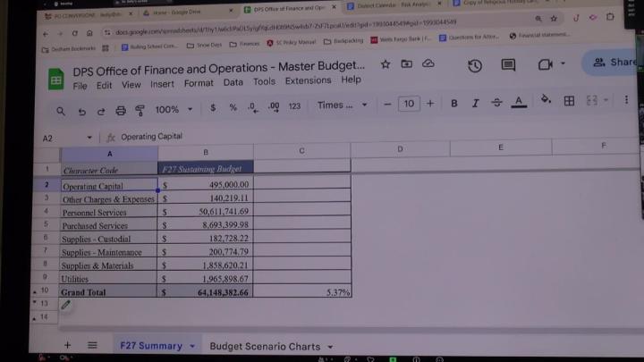Click the borders grid icon
This screenshot has height=362, width=644.
click(569, 102)
